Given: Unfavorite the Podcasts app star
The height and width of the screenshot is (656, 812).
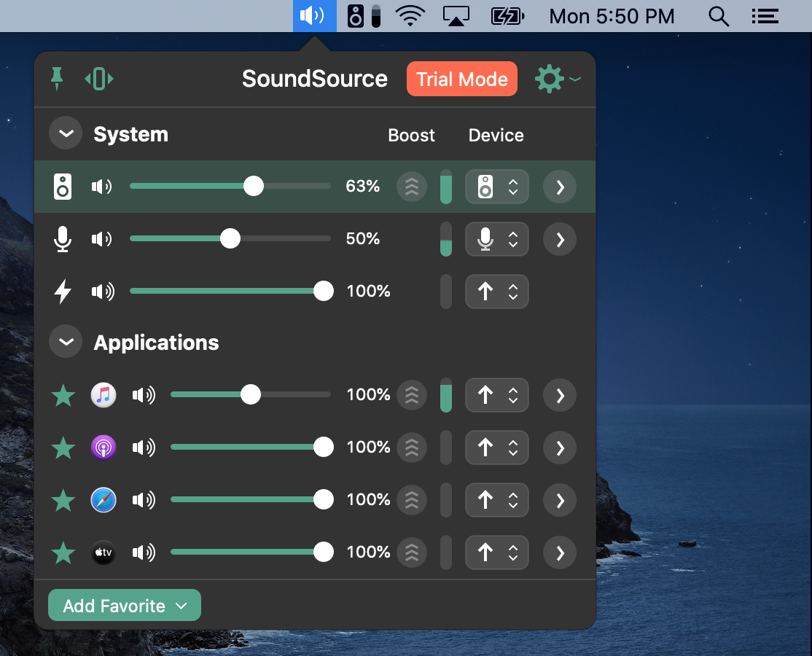Looking at the screenshot, I should tap(63, 448).
